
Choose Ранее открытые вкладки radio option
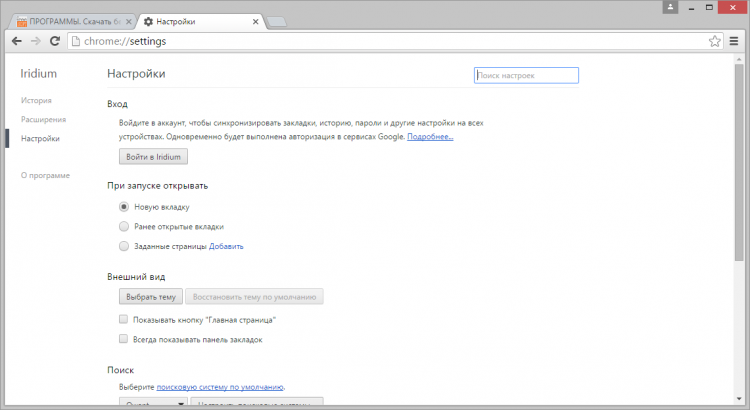124,226
